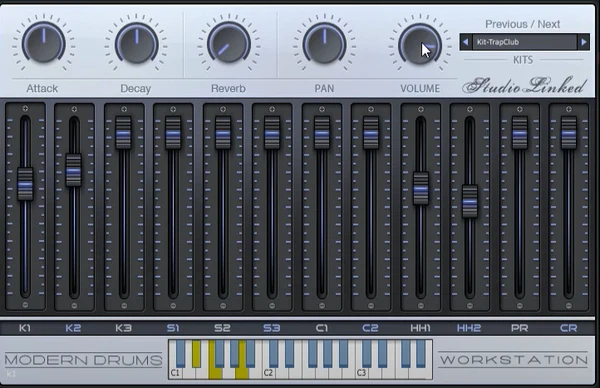Grab the K3 channel fader handle

123,133
